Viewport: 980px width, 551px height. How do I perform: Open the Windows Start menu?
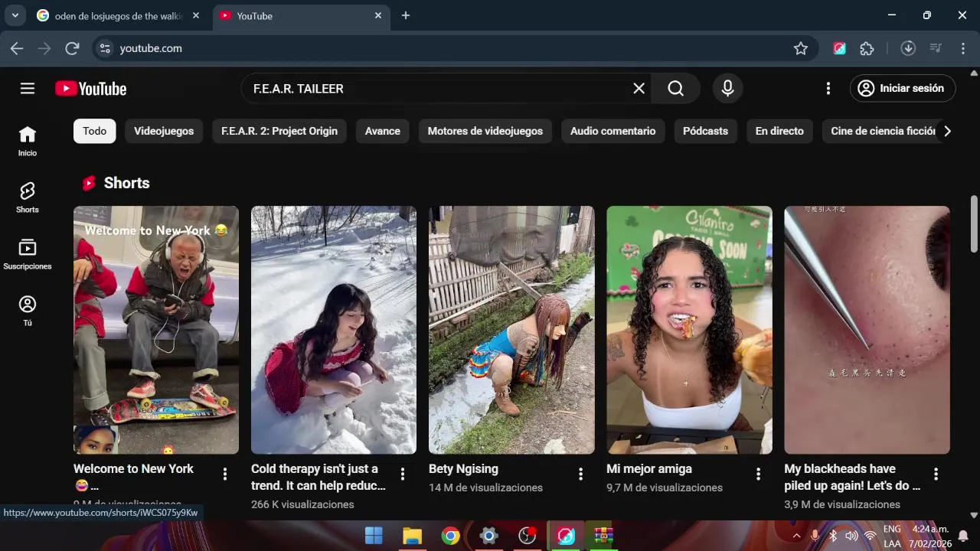point(374,536)
